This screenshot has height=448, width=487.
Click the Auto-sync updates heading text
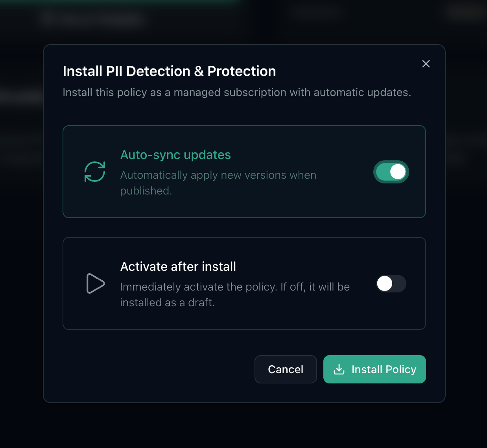pyautogui.click(x=175, y=155)
